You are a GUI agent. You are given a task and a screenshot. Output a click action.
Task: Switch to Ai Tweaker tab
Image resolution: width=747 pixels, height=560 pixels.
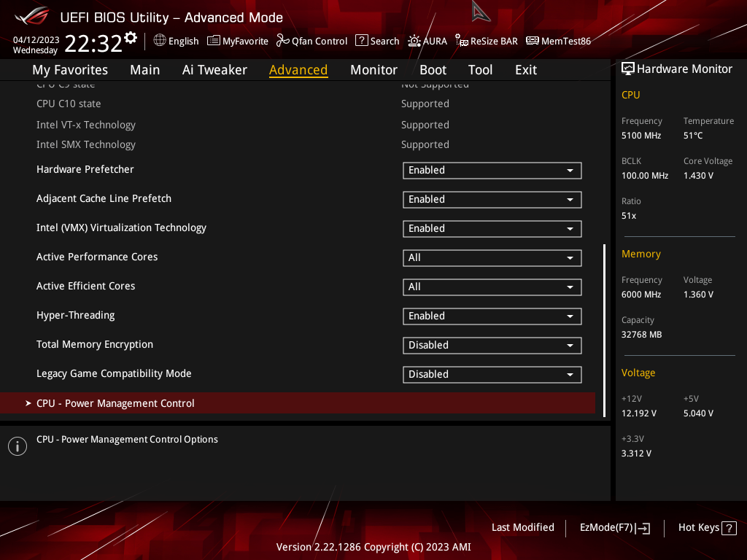[x=214, y=70]
